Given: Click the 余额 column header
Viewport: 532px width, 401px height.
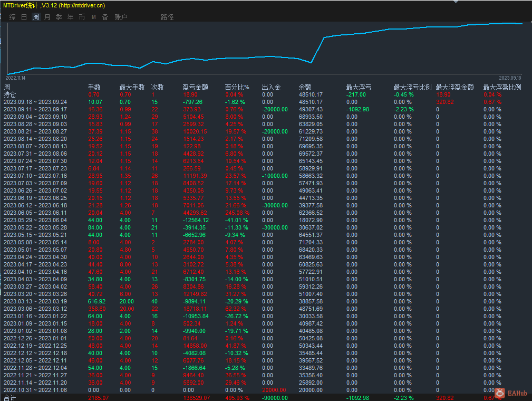Looking at the screenshot, I should coord(305,87).
